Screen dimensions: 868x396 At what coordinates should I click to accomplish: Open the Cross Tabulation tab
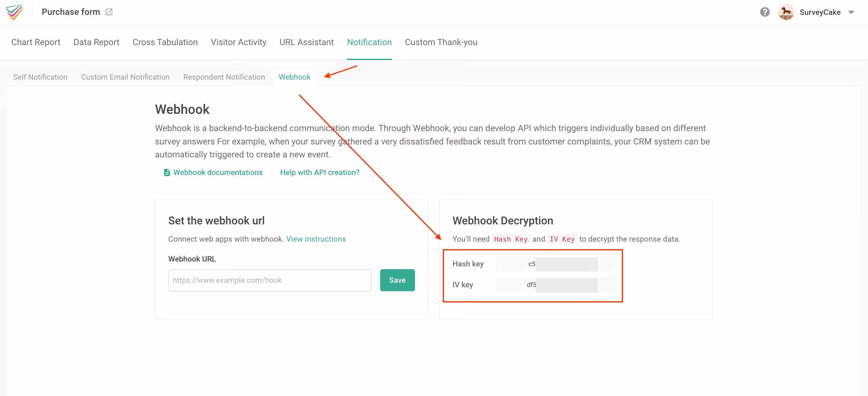(x=165, y=42)
